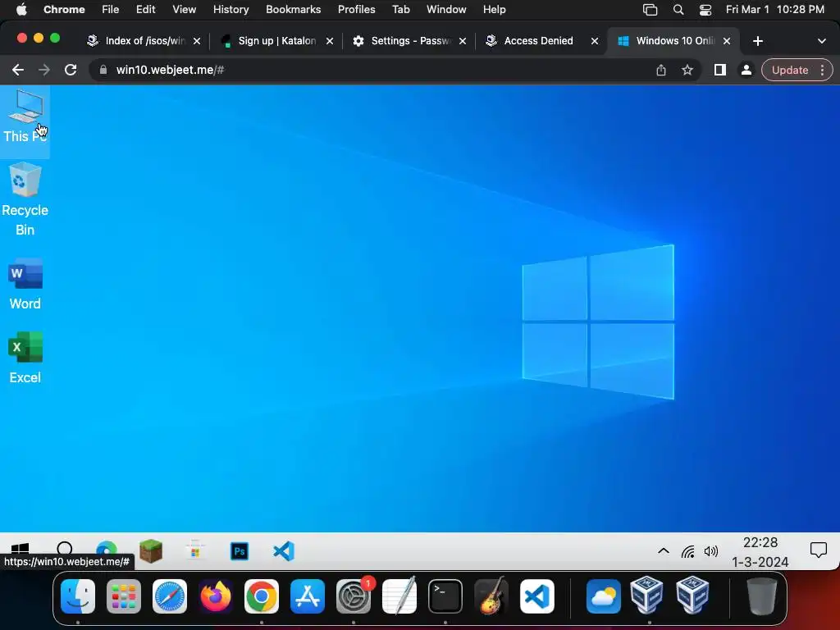Open the Help menu
The width and height of the screenshot is (840, 630).
[x=494, y=9]
